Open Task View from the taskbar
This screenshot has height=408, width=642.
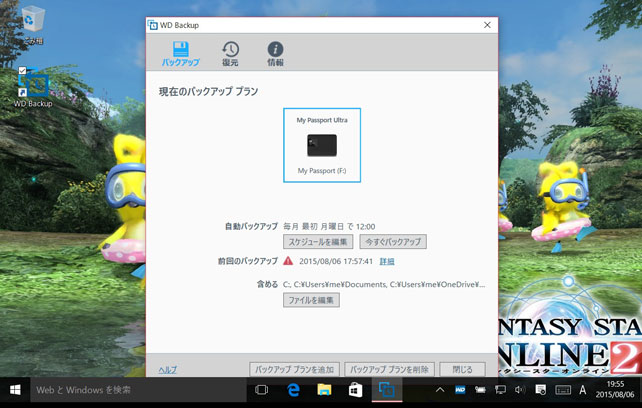pos(262,390)
